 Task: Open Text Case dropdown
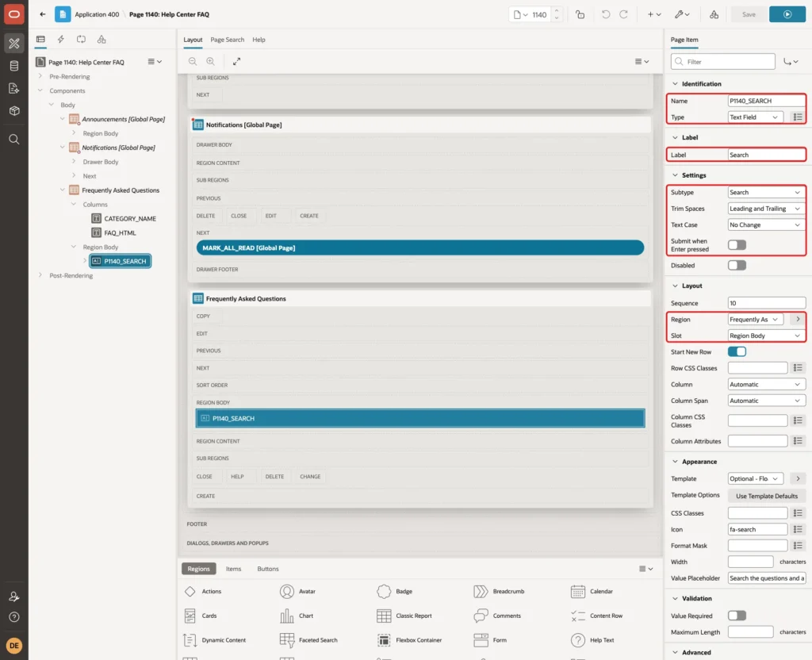coord(767,224)
